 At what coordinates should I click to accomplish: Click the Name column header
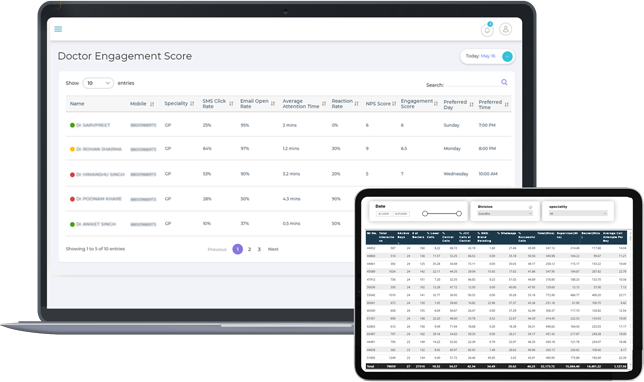click(77, 104)
